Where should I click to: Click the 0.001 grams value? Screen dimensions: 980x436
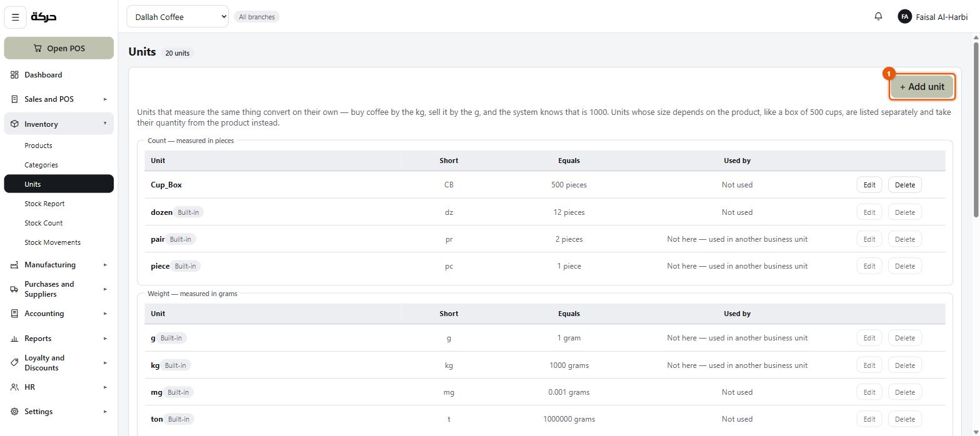coord(569,392)
